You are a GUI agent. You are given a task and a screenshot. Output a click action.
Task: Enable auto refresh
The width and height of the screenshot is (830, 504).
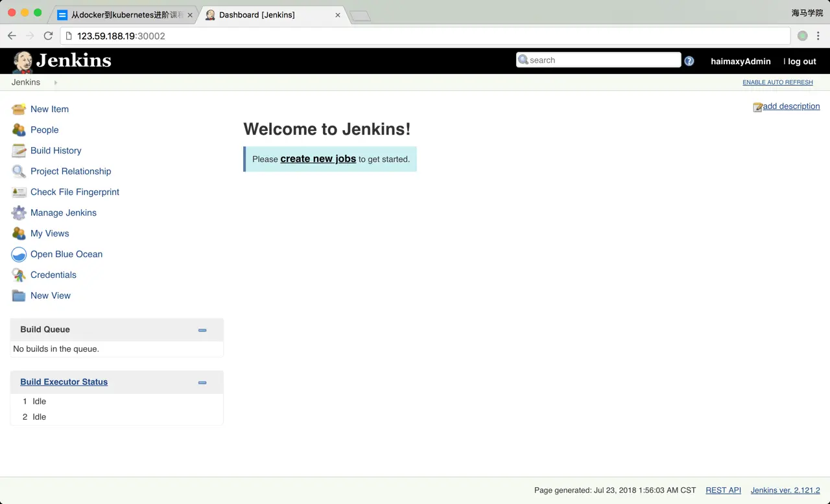click(777, 82)
